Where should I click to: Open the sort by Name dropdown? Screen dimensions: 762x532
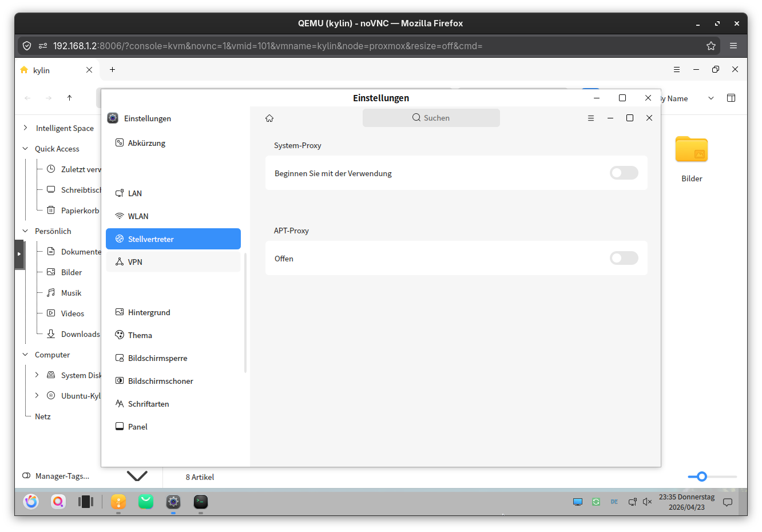(x=711, y=98)
